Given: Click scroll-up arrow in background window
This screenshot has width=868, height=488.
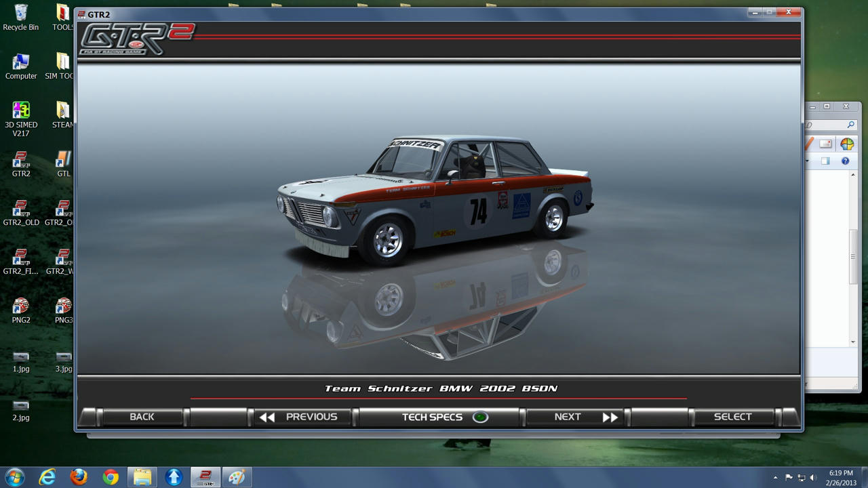Looking at the screenshot, I should pyautogui.click(x=853, y=175).
